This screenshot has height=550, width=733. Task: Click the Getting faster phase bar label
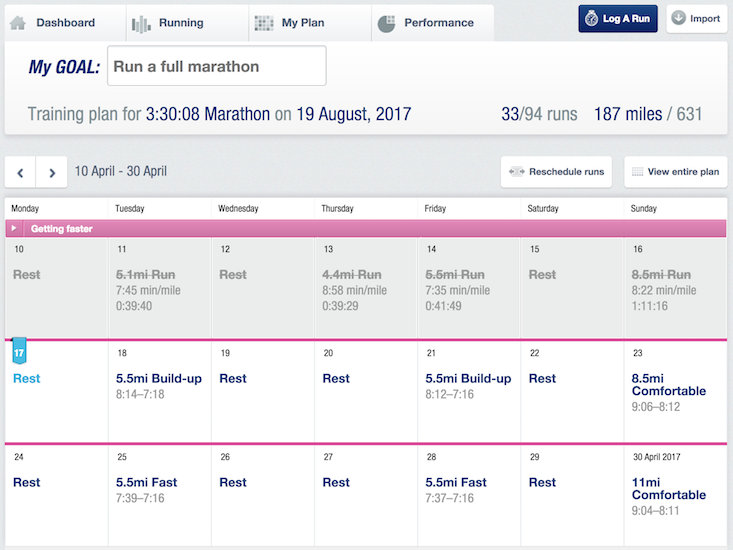62,229
